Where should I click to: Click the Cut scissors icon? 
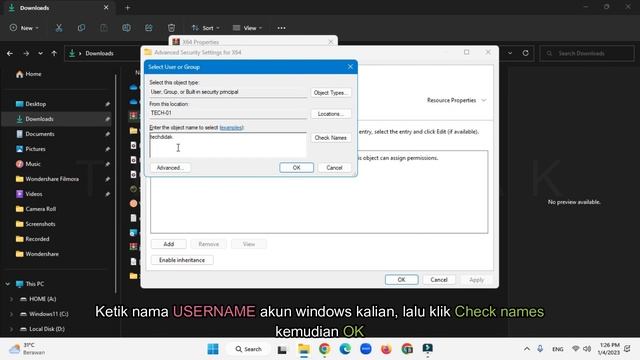pos(59,28)
